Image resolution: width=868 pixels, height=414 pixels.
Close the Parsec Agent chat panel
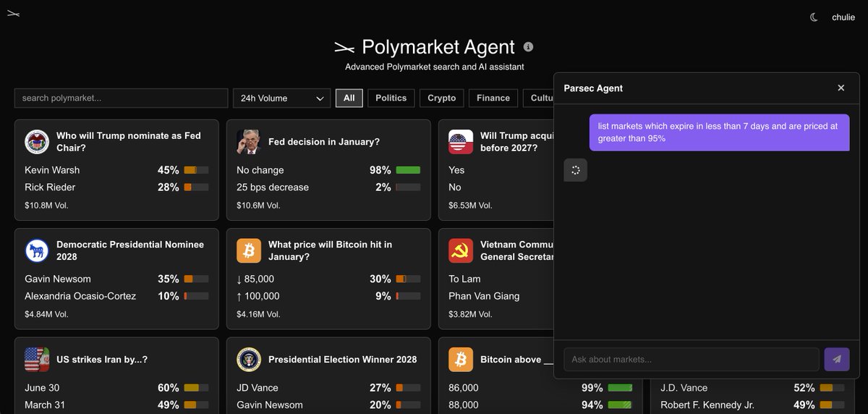pyautogui.click(x=841, y=88)
